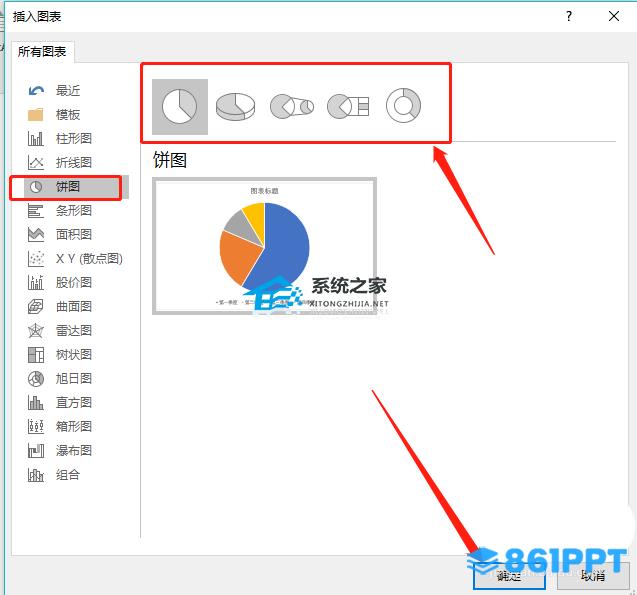637x595 pixels.
Task: Click the 箱形图 box-and-whisker icon
Action: point(36,426)
